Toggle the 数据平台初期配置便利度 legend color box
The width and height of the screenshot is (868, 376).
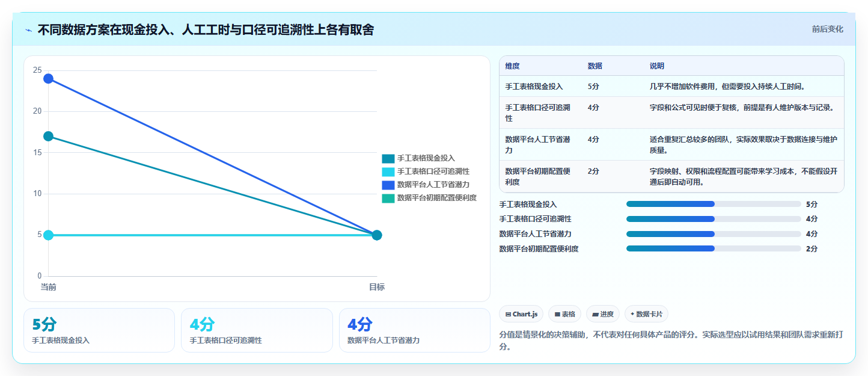coord(388,198)
